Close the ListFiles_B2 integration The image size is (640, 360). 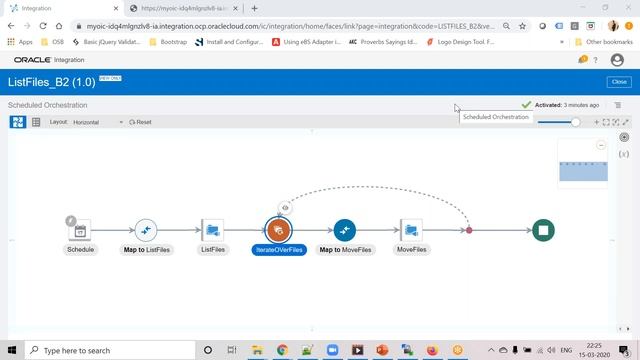coord(619,82)
